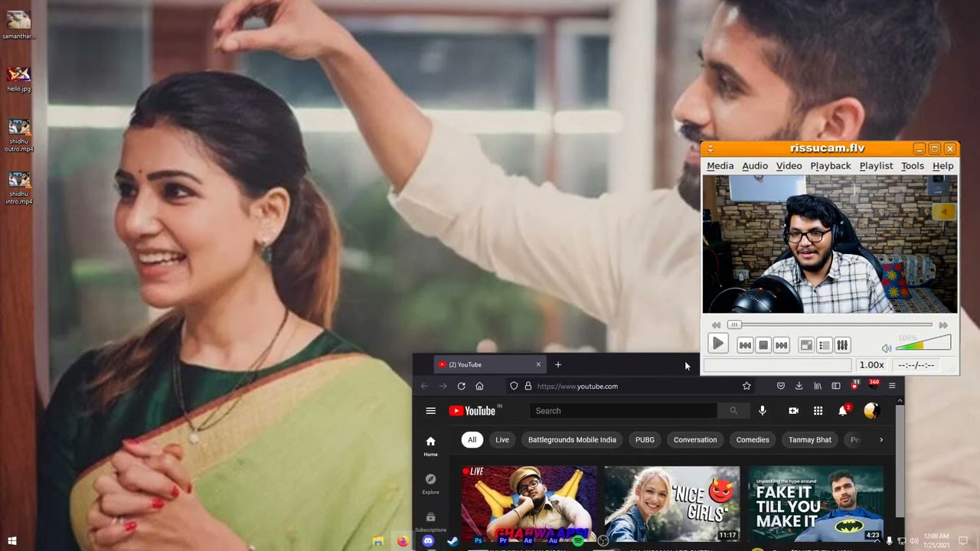Screen dimensions: 980x551
Task: Select the PUBG filter chip
Action: pyautogui.click(x=645, y=439)
